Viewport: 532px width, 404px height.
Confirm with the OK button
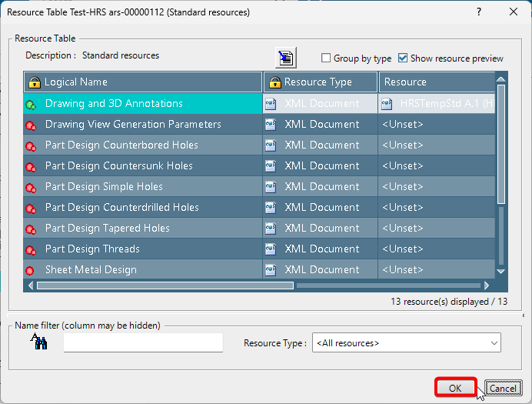[455, 388]
